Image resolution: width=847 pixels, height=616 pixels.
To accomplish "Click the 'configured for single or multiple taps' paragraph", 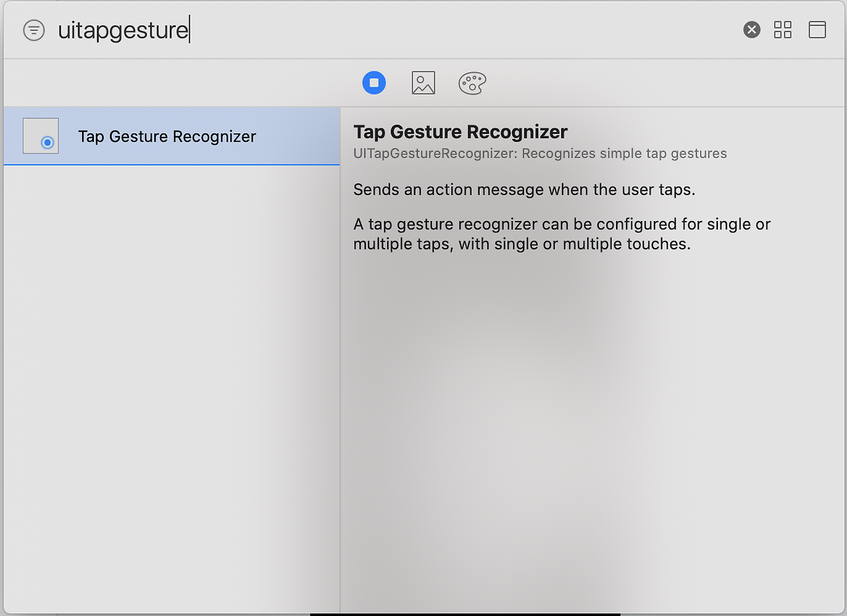I will click(x=562, y=234).
